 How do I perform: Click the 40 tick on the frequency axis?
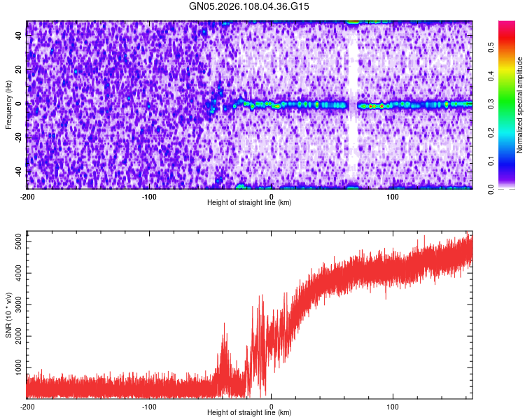(x=19, y=36)
